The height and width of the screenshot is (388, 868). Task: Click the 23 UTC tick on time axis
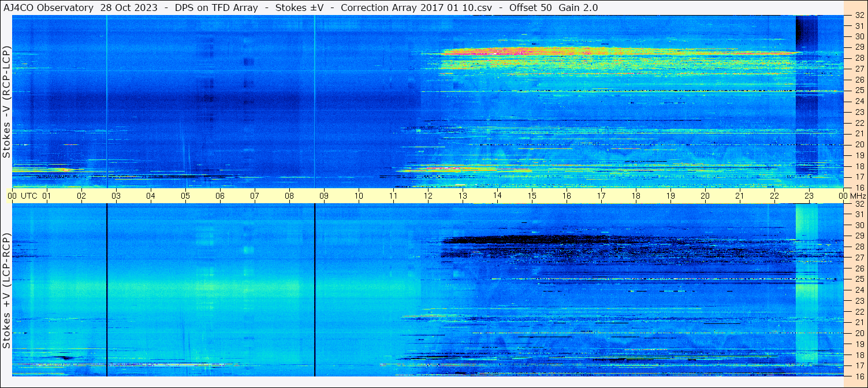(809, 196)
